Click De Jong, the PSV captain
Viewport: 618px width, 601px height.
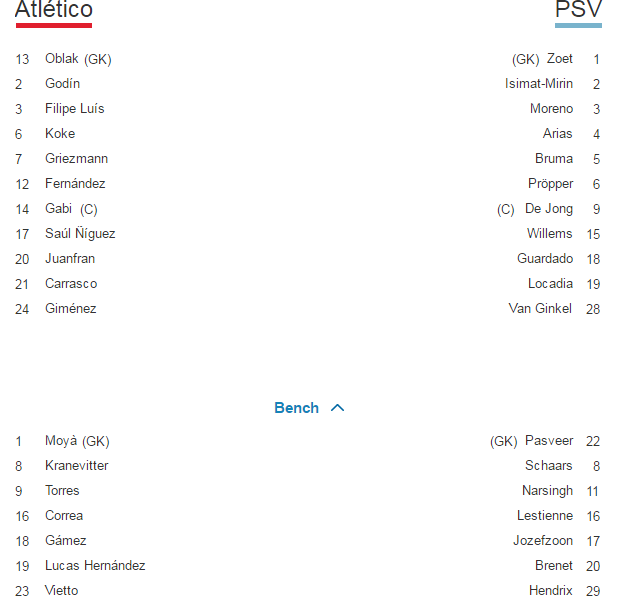549,209
